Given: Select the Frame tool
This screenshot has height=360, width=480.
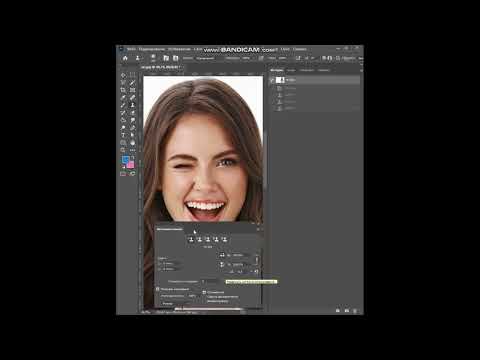Looking at the screenshot, I should (x=132, y=90).
